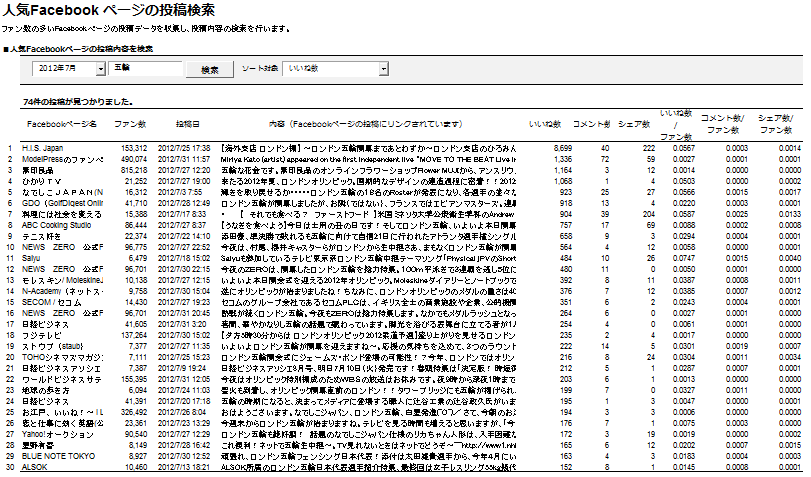Open the いいね数 sort target dropdown

click(335, 68)
